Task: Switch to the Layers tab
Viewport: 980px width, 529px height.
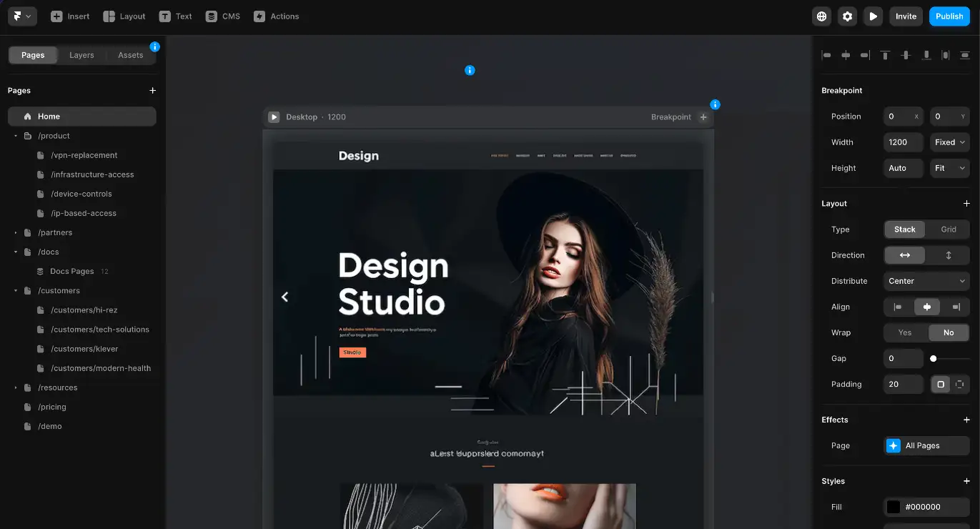Action: tap(81, 55)
